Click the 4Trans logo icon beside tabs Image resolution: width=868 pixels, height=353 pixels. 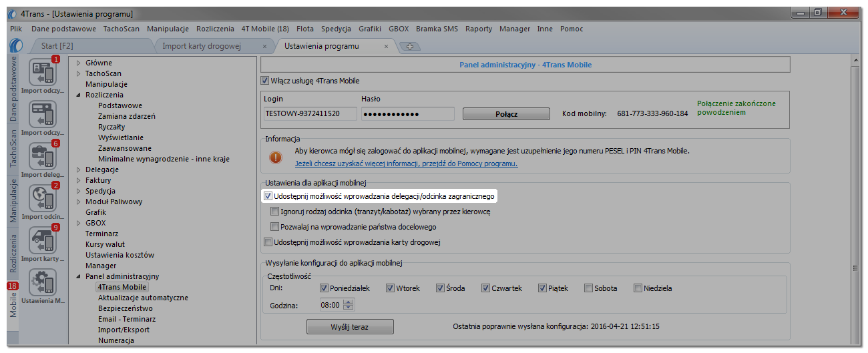point(17,46)
